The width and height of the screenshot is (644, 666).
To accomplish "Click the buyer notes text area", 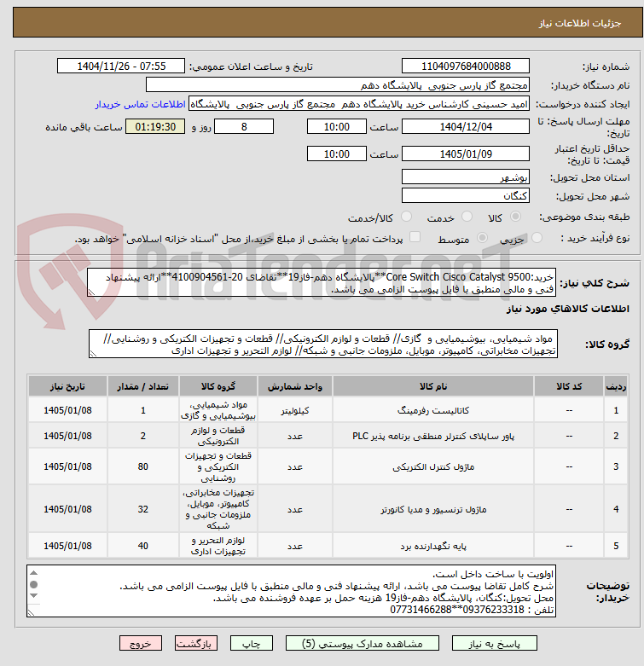I will click(291, 591).
